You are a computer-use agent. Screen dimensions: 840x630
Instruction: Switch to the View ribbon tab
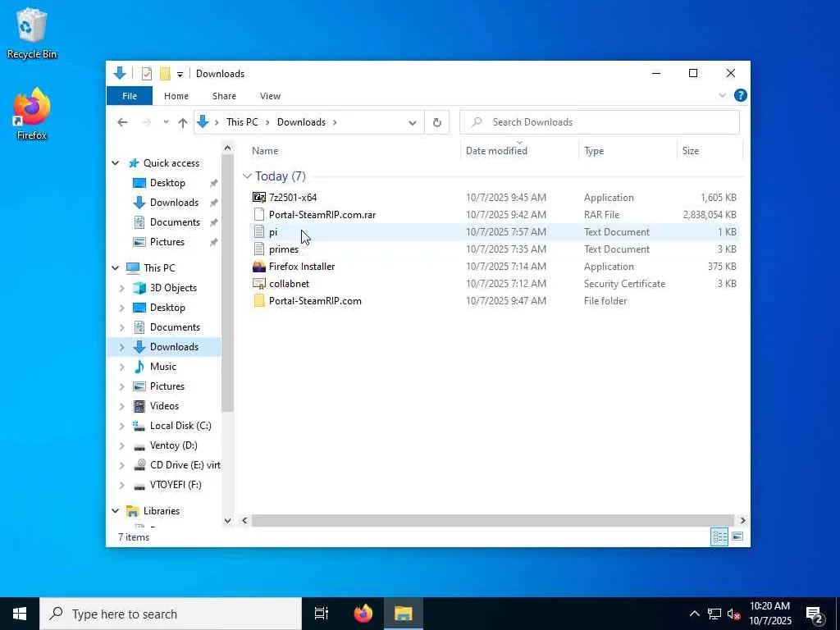270,96
